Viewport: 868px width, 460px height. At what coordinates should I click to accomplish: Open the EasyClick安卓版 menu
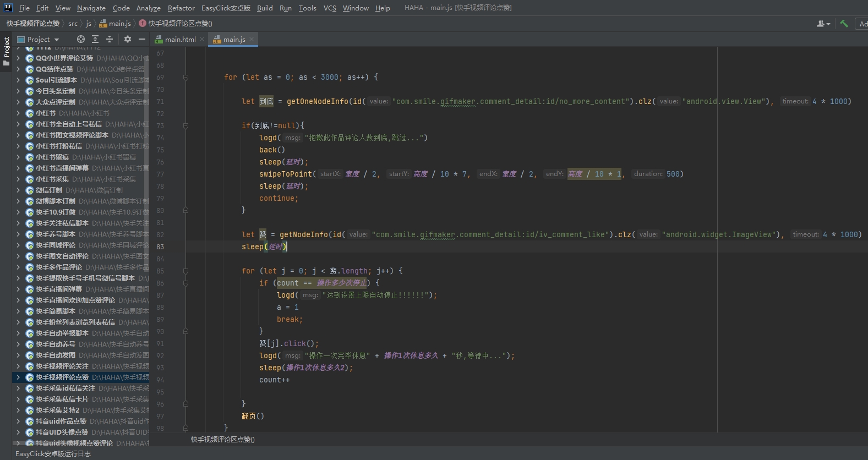pos(226,8)
